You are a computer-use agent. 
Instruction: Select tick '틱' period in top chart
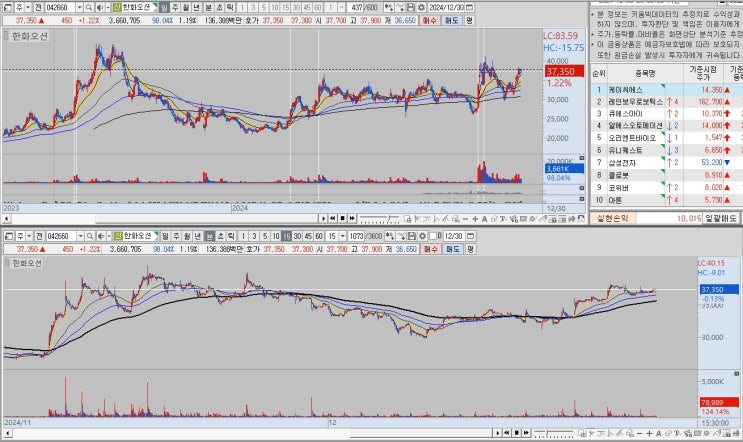[230, 7]
